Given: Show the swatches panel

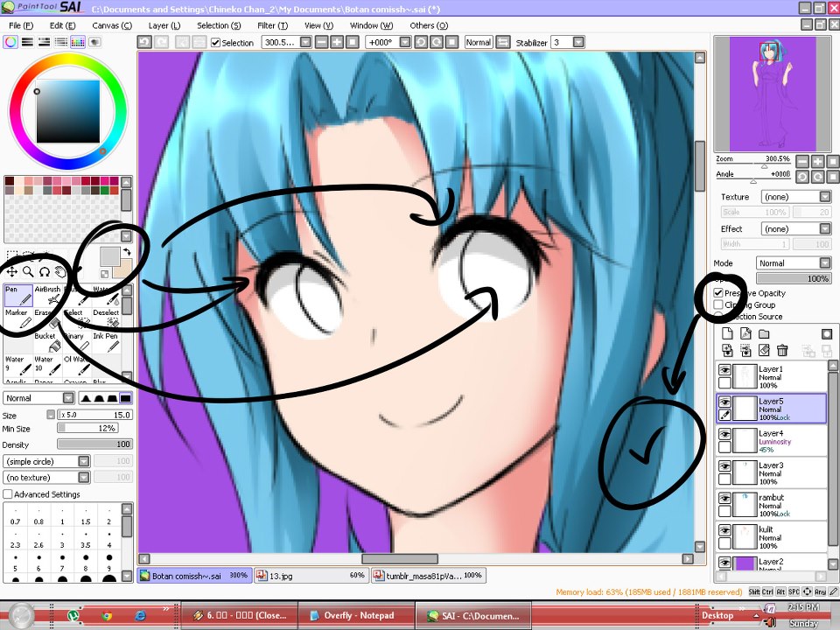Looking at the screenshot, I should click(78, 42).
